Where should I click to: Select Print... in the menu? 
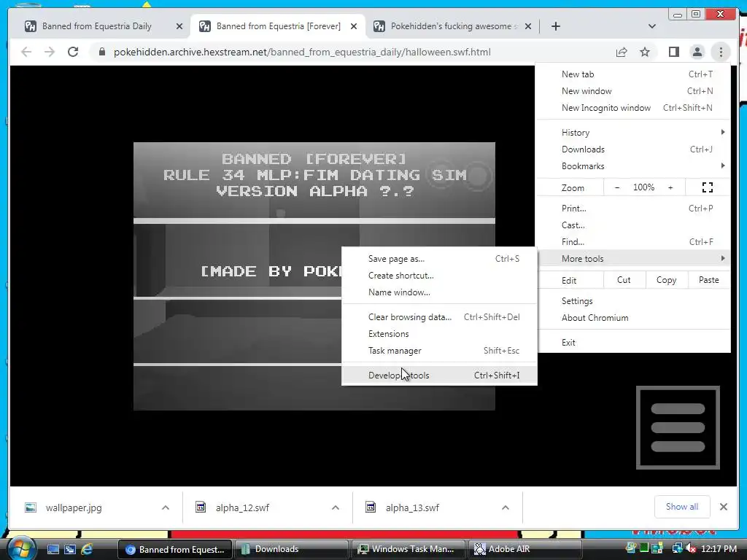pos(634,208)
